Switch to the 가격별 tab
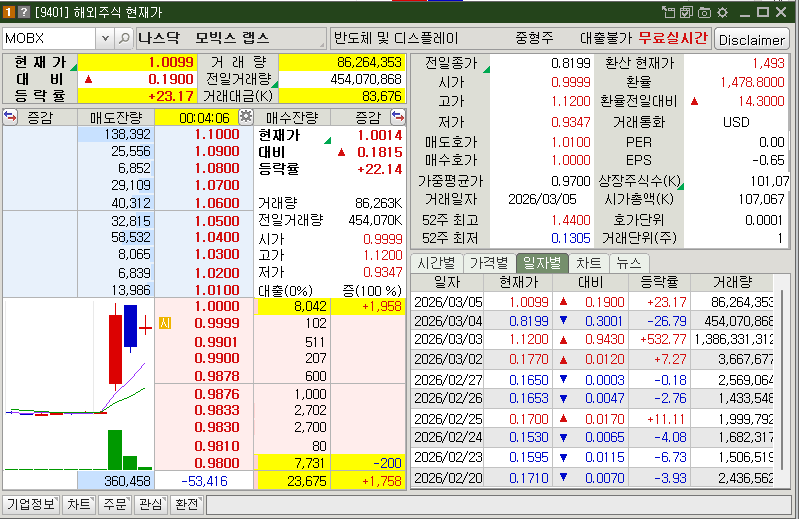The height and width of the screenshot is (519, 799). point(489,263)
